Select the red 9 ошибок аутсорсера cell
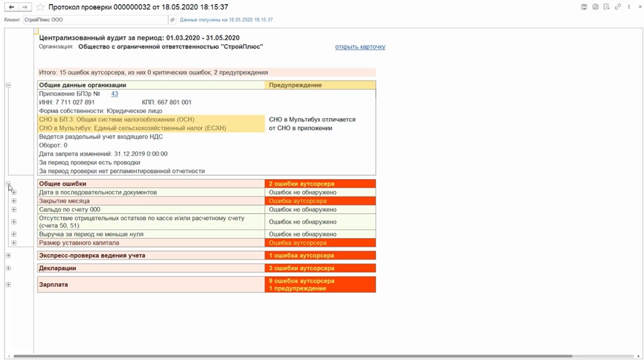Image resolution: width=644 pixels, height=362 pixels. coord(320,281)
